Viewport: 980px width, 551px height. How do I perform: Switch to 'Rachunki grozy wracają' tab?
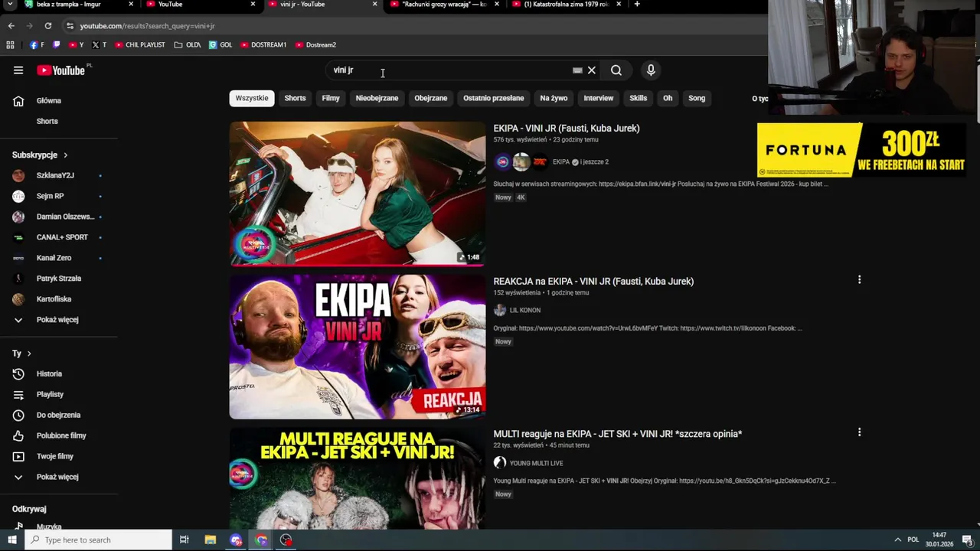(x=445, y=5)
